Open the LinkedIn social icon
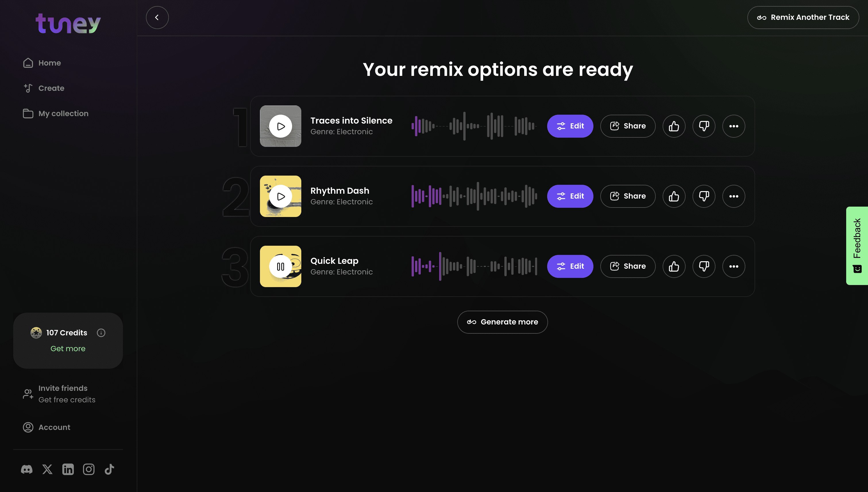The image size is (868, 492). [68, 469]
